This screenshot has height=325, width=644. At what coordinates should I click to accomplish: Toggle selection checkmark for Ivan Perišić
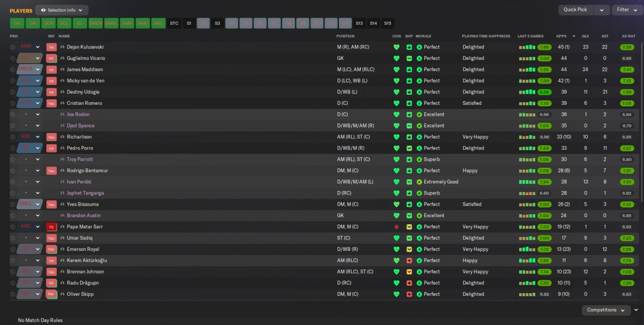[x=13, y=182]
